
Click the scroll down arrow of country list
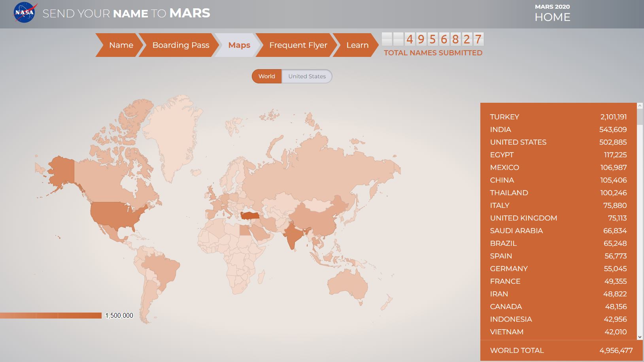[640, 337]
